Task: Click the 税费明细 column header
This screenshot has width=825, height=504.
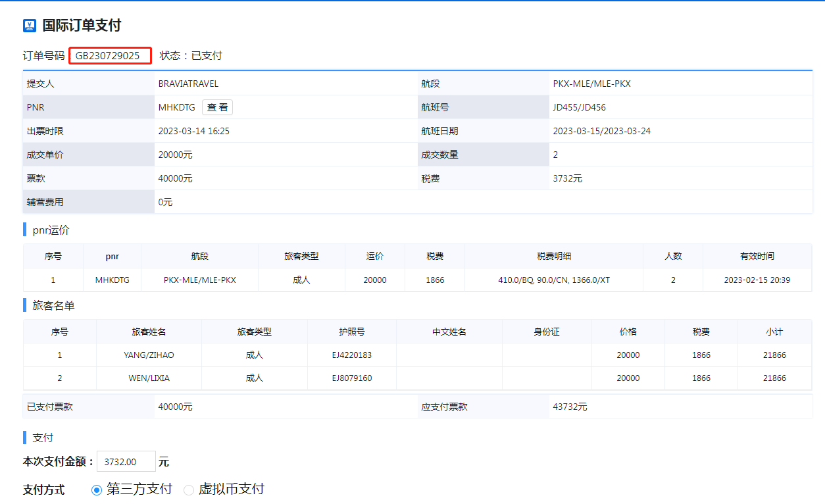Action: click(x=554, y=256)
